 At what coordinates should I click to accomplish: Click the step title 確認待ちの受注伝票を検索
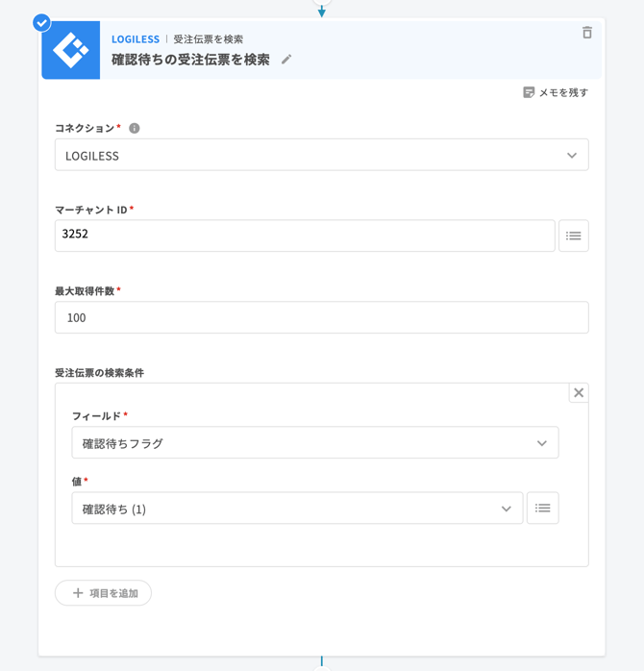click(x=190, y=60)
